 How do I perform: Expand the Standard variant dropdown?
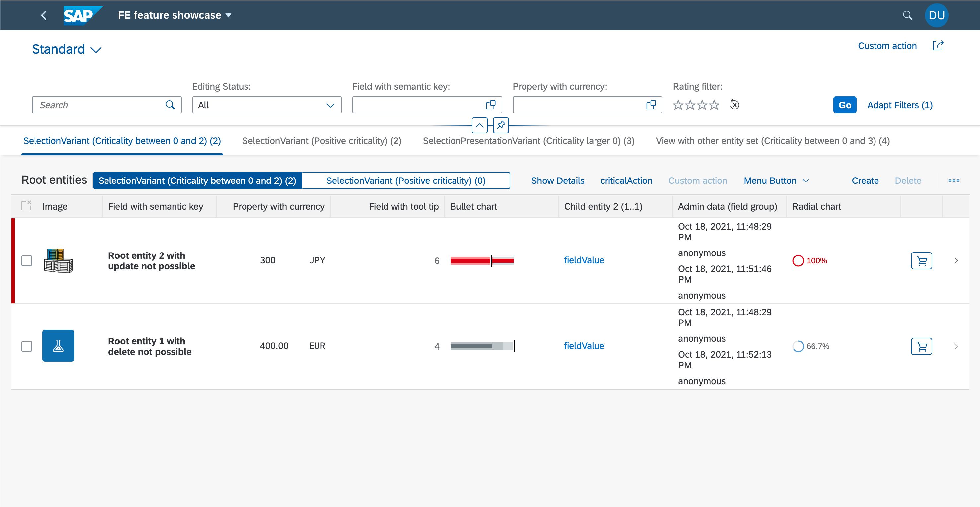point(96,50)
